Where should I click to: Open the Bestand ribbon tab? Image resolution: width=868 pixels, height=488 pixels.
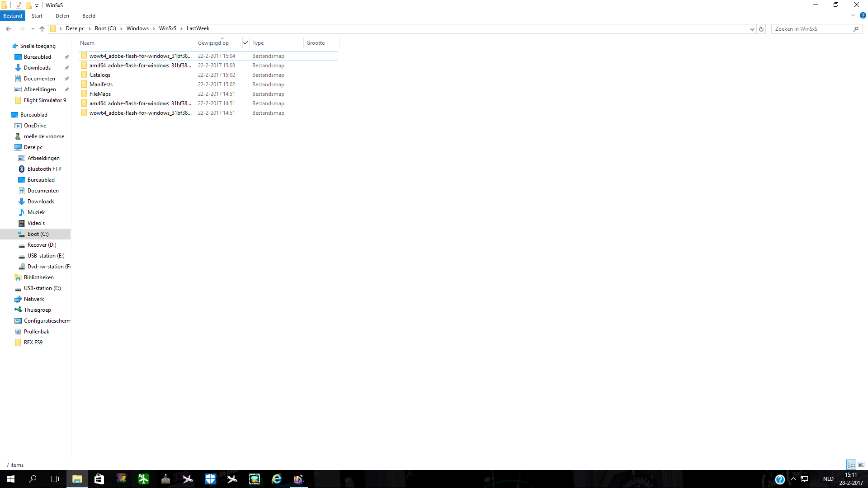point(13,16)
